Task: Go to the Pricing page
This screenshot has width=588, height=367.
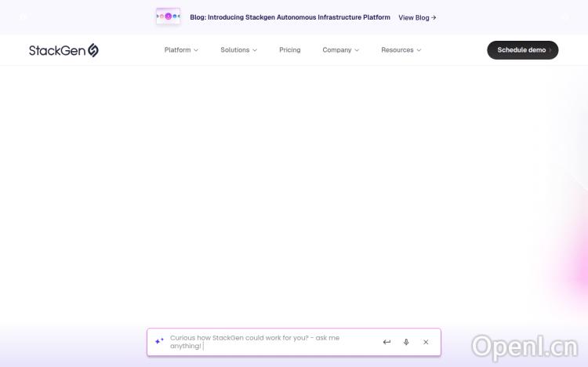Action: (289, 50)
